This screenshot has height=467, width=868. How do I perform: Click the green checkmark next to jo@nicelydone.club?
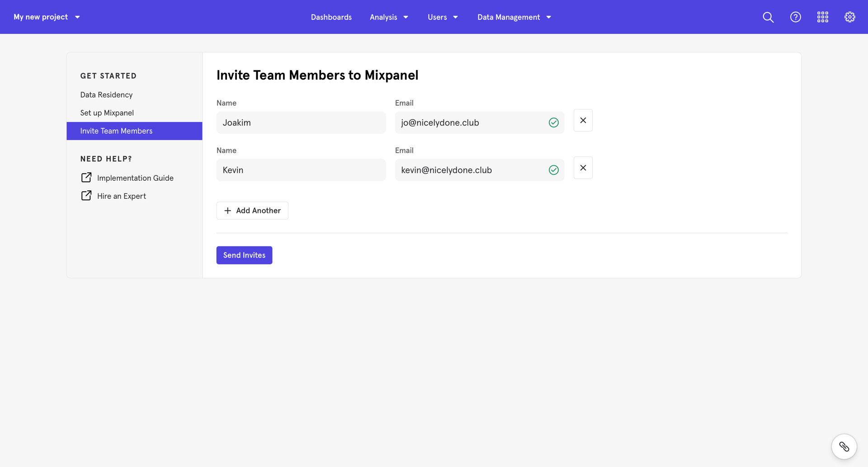click(553, 122)
